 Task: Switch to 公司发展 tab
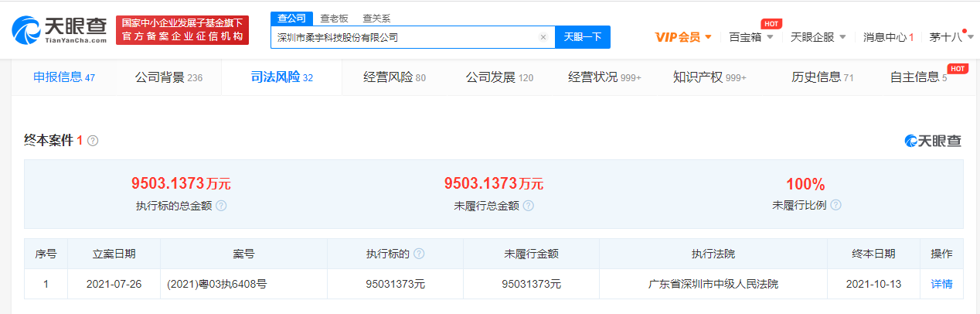tap(499, 77)
